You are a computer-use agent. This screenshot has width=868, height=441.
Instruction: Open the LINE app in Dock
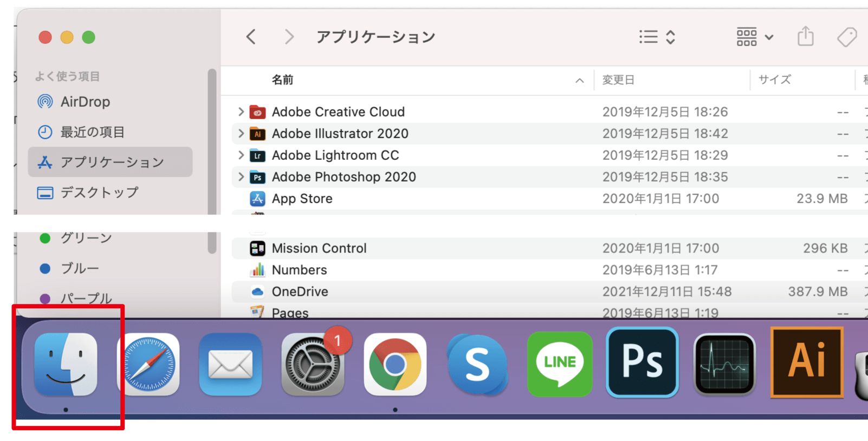click(x=560, y=364)
